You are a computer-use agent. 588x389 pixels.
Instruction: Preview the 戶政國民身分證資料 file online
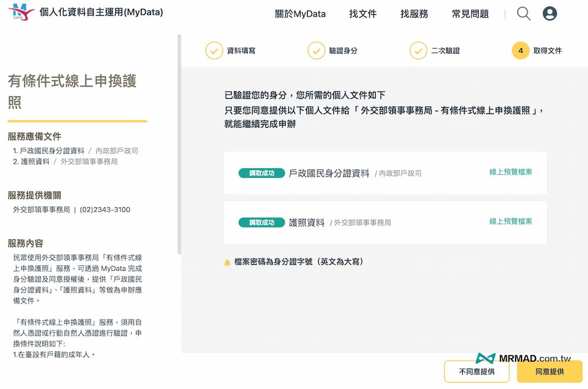[x=510, y=172]
